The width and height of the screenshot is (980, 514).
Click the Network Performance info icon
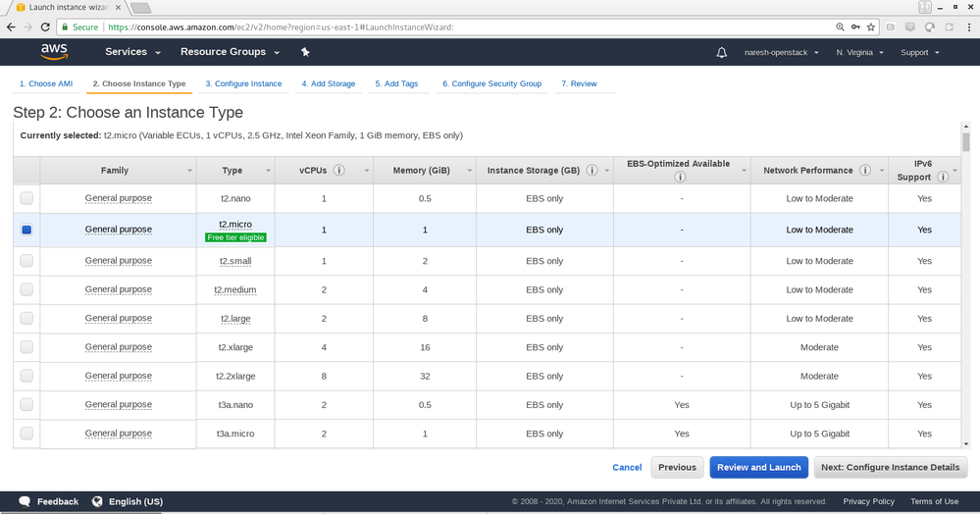[x=865, y=171]
